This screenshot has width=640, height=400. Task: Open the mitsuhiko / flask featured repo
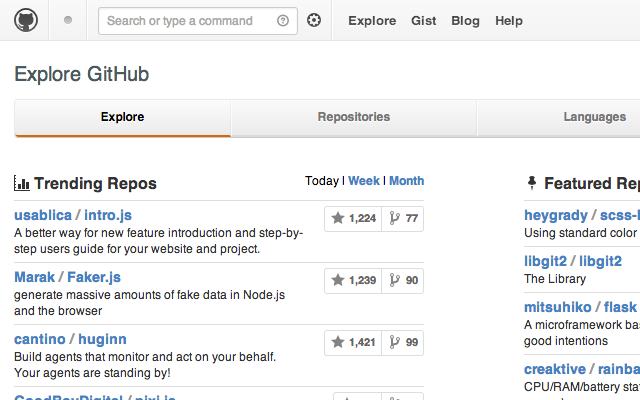coord(580,307)
